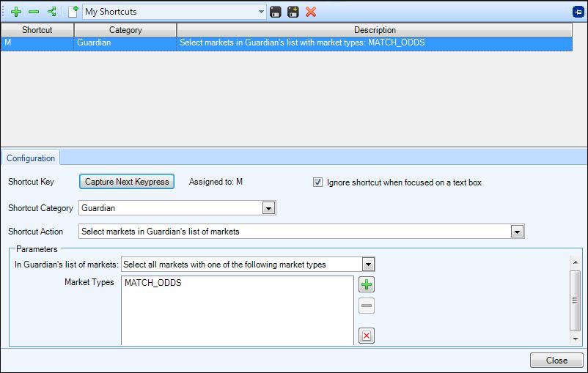Open the My Shortcuts file dropdown
588x373 pixels.
point(262,12)
